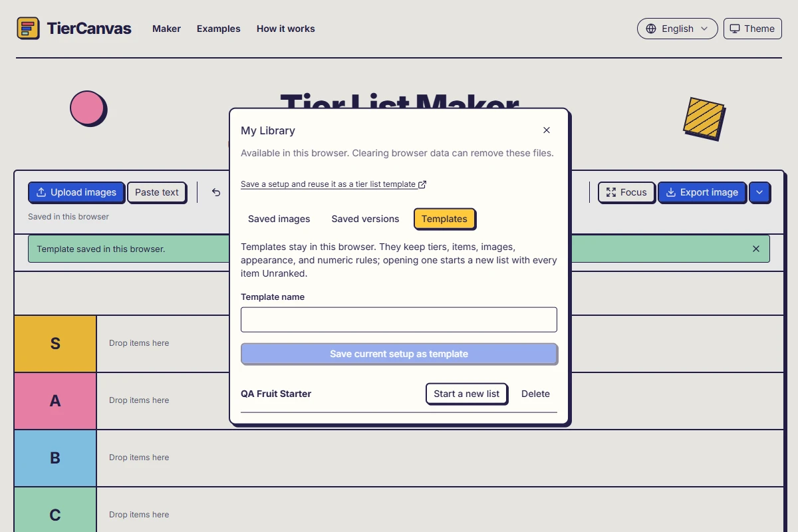
Task: Click the undo arrow icon
Action: pyautogui.click(x=216, y=192)
